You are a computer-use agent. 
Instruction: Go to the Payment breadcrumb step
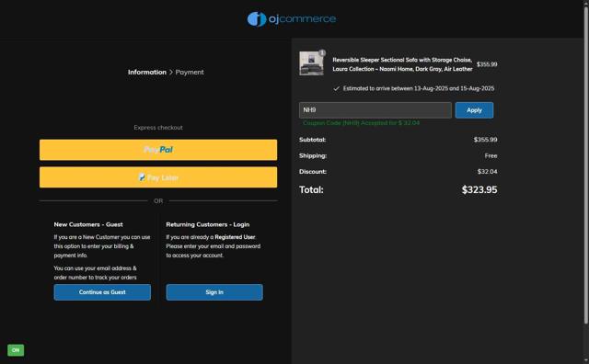[190, 72]
